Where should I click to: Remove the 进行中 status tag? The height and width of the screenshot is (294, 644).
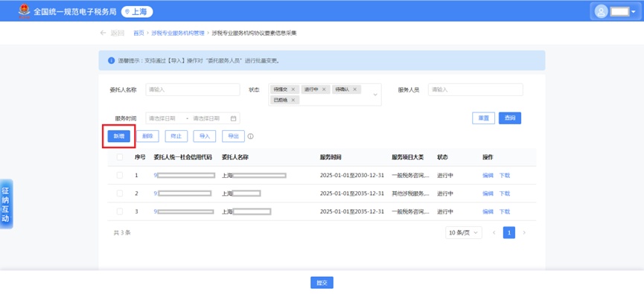pyautogui.click(x=324, y=89)
